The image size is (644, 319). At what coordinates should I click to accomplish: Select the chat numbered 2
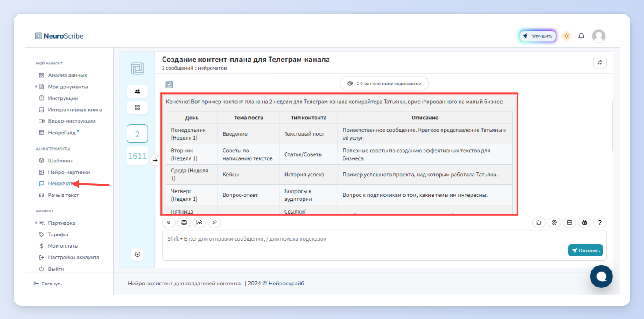click(137, 134)
